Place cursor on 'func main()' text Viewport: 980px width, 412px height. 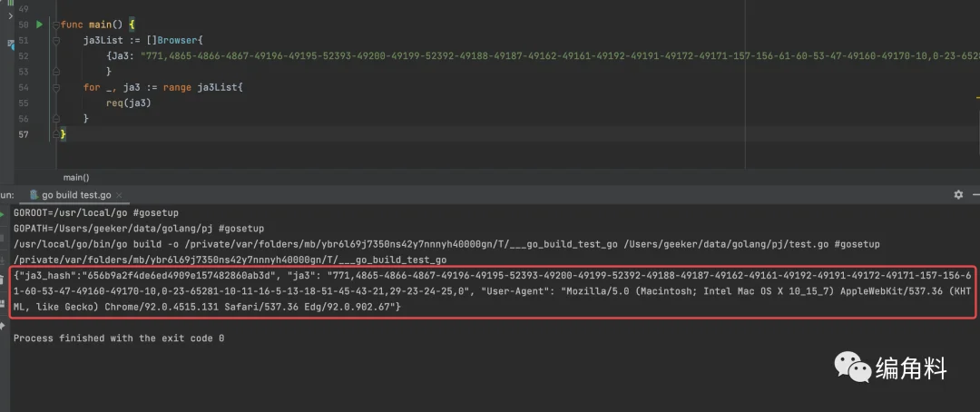[92, 25]
